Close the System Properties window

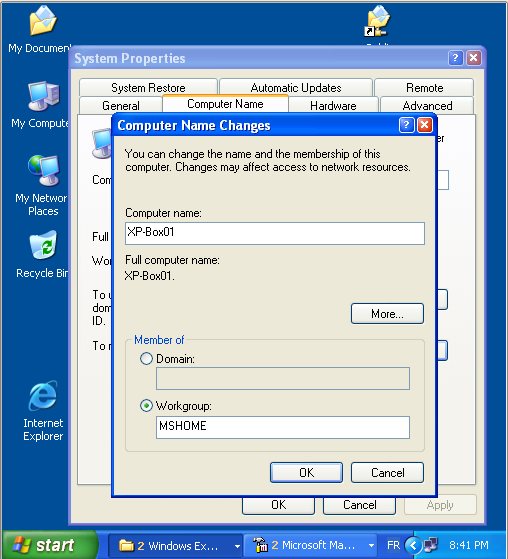click(x=474, y=58)
